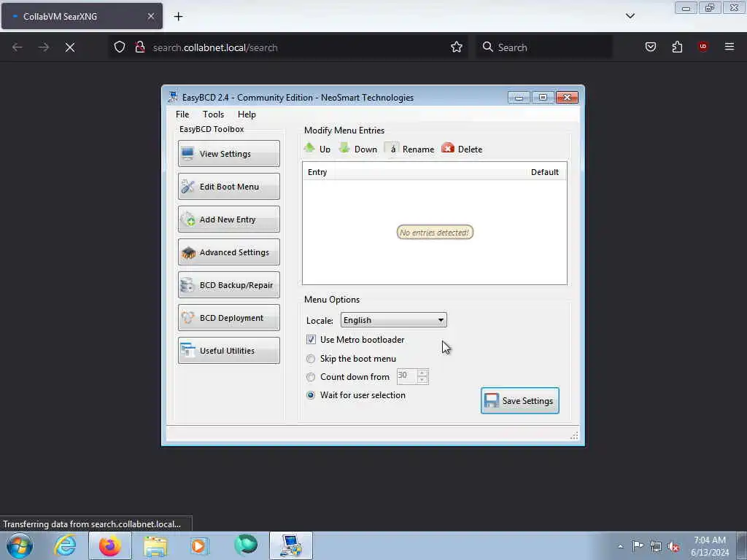The height and width of the screenshot is (560, 747).
Task: Open the Useful Utilities section
Action: pyautogui.click(x=228, y=351)
